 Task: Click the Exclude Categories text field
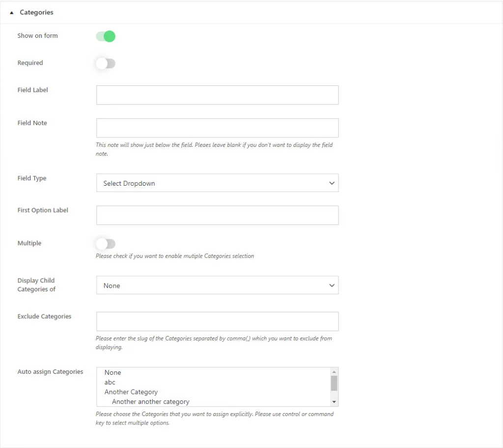tap(217, 321)
